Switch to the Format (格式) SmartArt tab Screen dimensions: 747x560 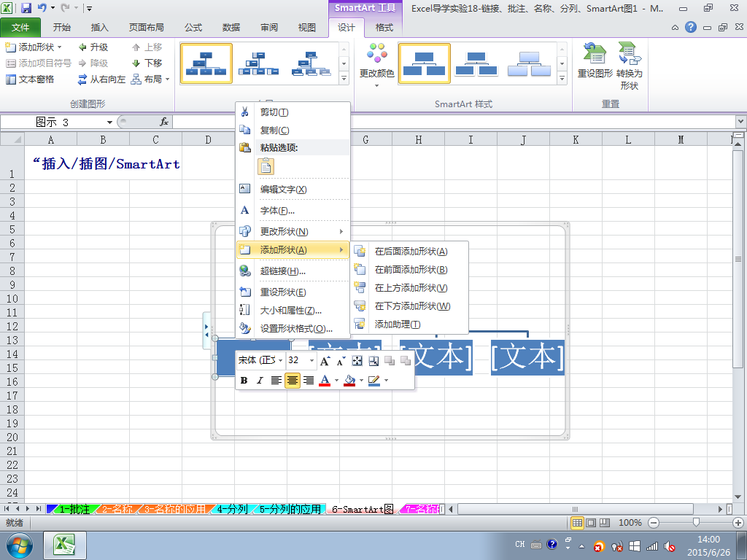click(x=384, y=28)
